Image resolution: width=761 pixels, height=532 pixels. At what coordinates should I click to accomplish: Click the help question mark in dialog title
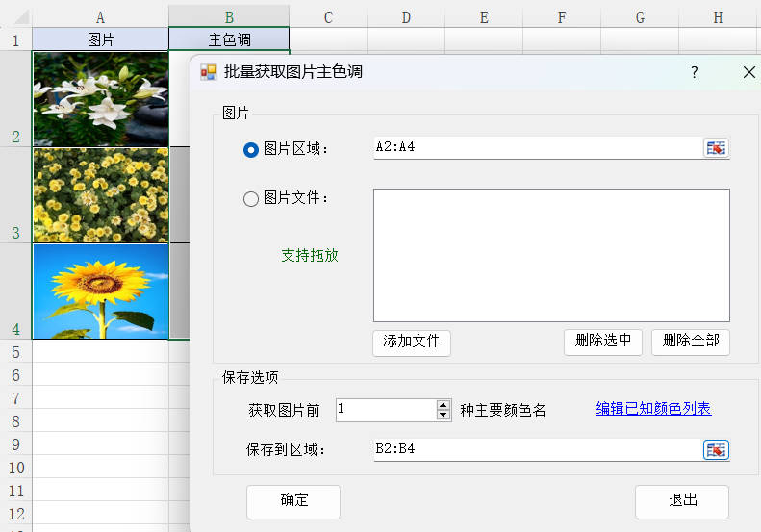695,72
